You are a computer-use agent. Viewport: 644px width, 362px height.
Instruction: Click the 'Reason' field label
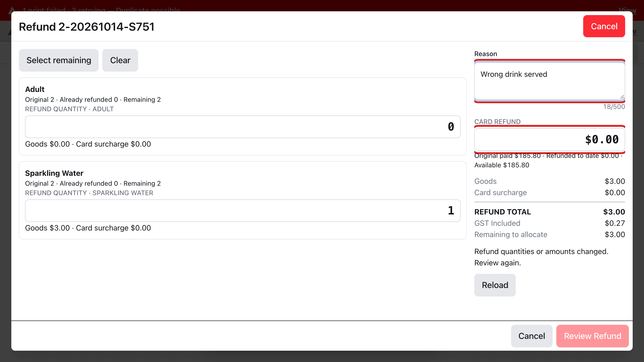(x=486, y=54)
